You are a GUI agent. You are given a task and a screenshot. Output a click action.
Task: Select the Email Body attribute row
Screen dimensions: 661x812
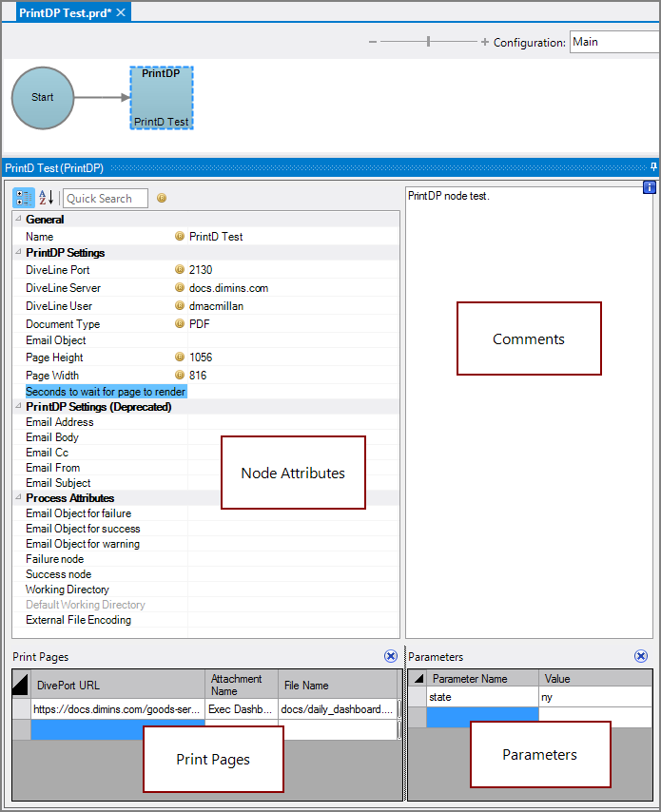pos(205,437)
